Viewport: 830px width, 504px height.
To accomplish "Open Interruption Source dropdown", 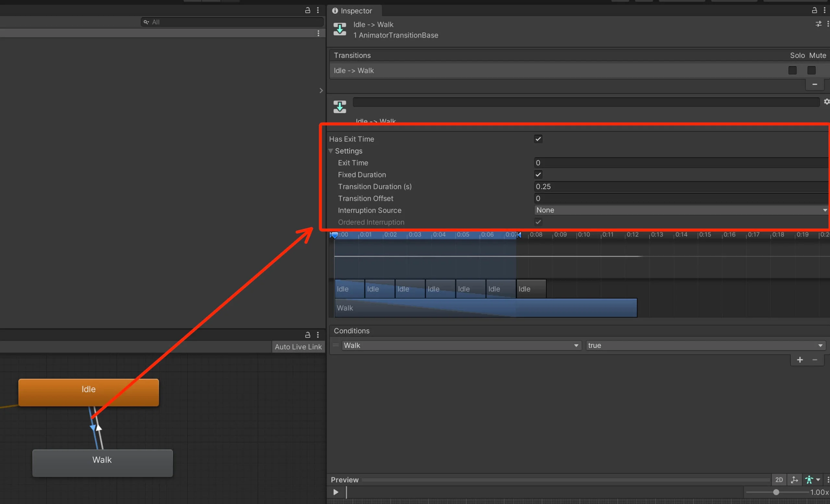I will click(x=681, y=210).
